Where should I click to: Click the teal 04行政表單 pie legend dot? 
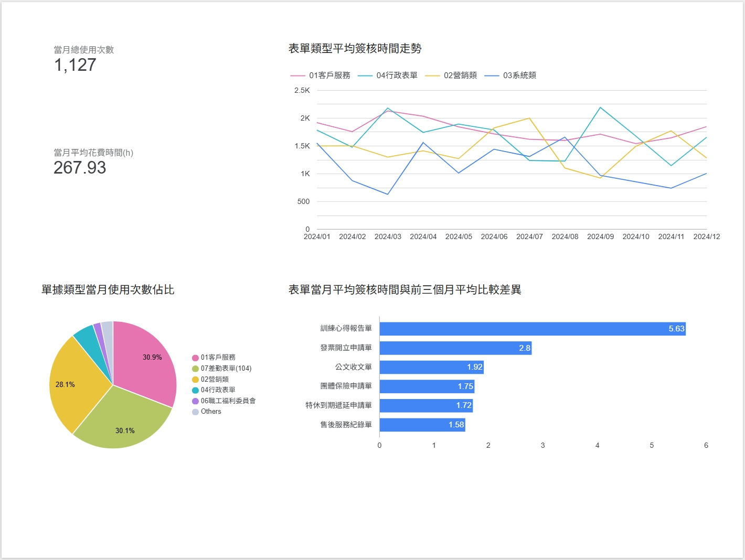click(195, 390)
